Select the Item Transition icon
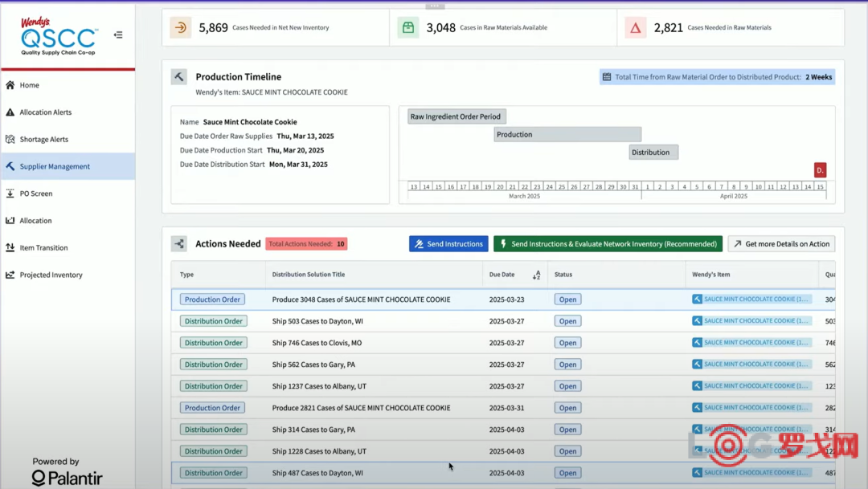868x489 pixels. click(10, 247)
